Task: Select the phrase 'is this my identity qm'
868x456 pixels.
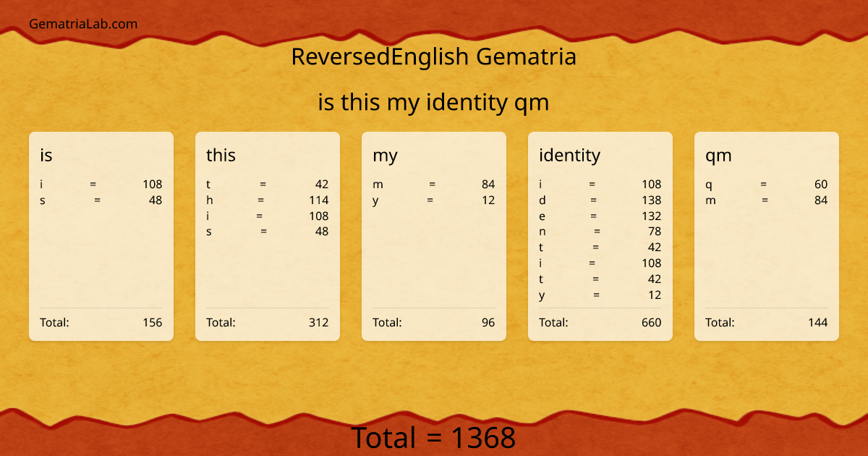Action: tap(434, 103)
